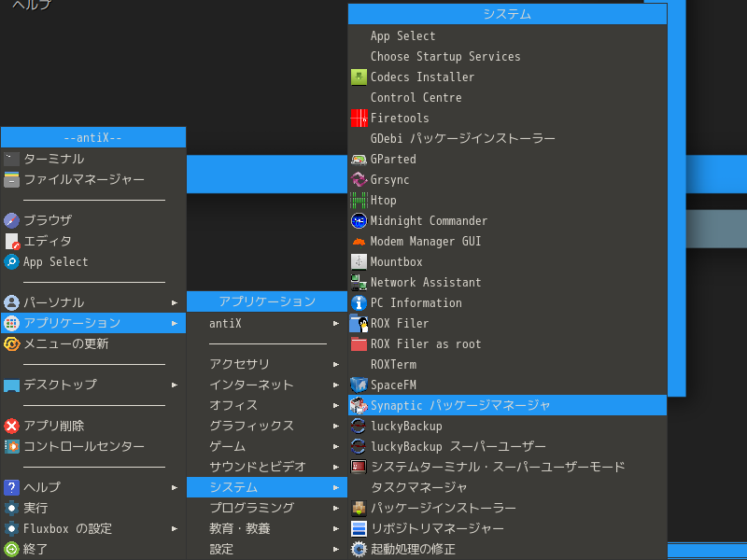Click the ブラウザ browser icon
The height and width of the screenshot is (560, 747).
coord(11,220)
